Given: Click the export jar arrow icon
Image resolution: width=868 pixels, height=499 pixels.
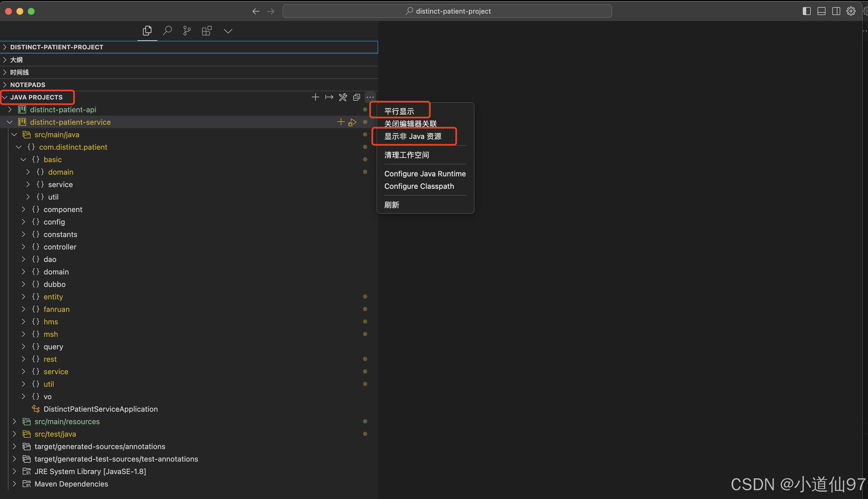Looking at the screenshot, I should pyautogui.click(x=329, y=97).
